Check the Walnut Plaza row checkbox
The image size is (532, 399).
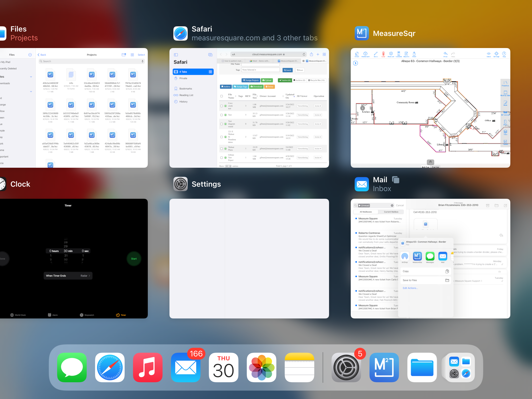click(x=221, y=149)
